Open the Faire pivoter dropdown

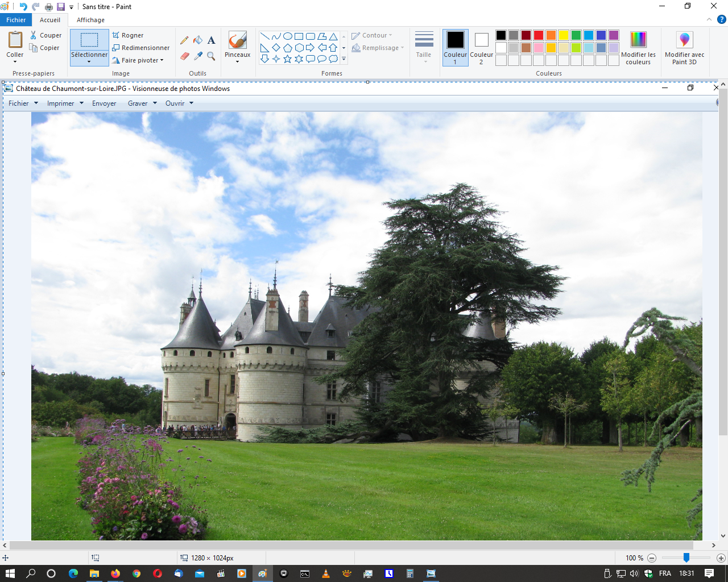138,60
